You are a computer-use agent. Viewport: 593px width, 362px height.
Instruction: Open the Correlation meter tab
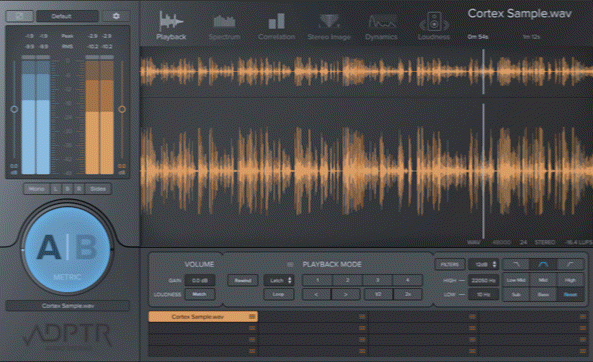click(276, 26)
